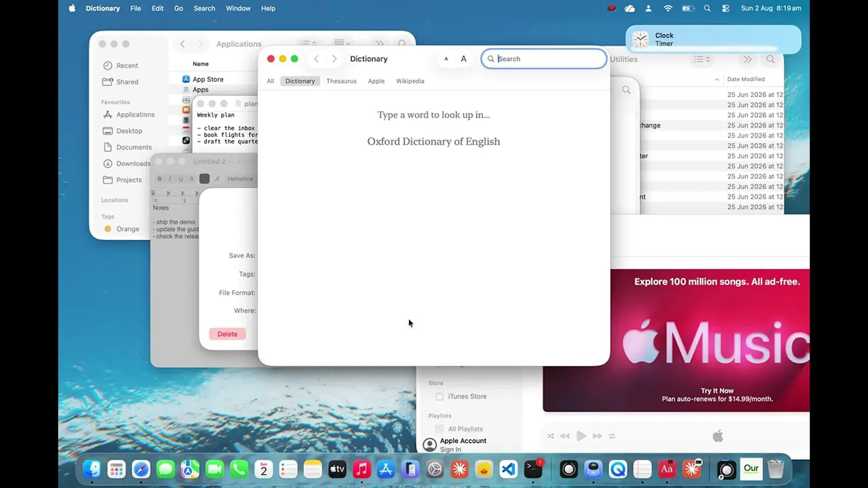Viewport: 868px width, 488px height.
Task: Click the Clock Timer notification
Action: (713, 40)
